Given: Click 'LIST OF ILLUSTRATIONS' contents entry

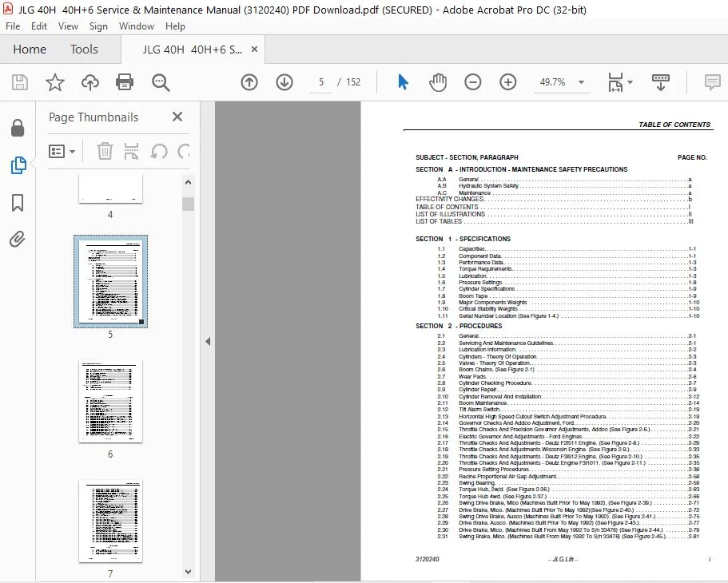Looking at the screenshot, I should pyautogui.click(x=450, y=215).
